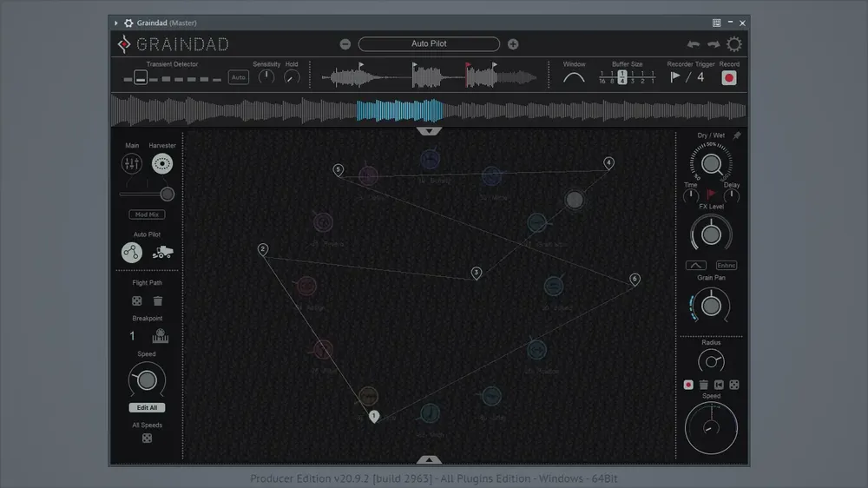The image size is (868, 488).
Task: Select flight path breakpoint 6
Action: tap(635, 280)
